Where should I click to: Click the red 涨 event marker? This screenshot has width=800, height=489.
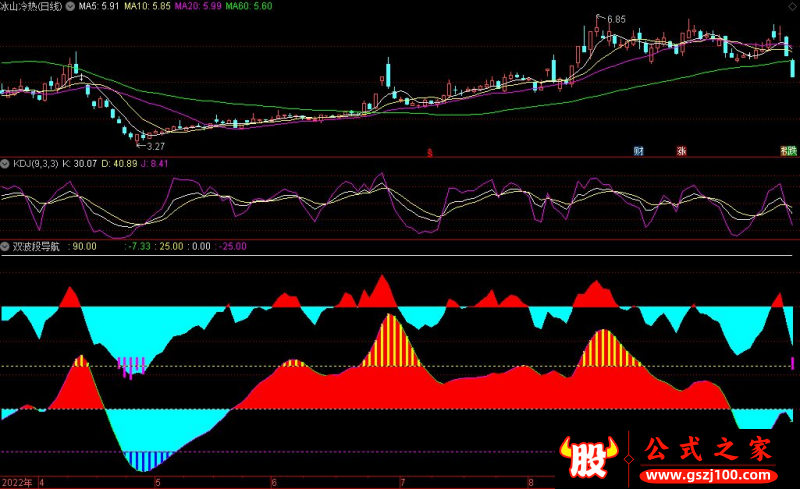pos(682,151)
